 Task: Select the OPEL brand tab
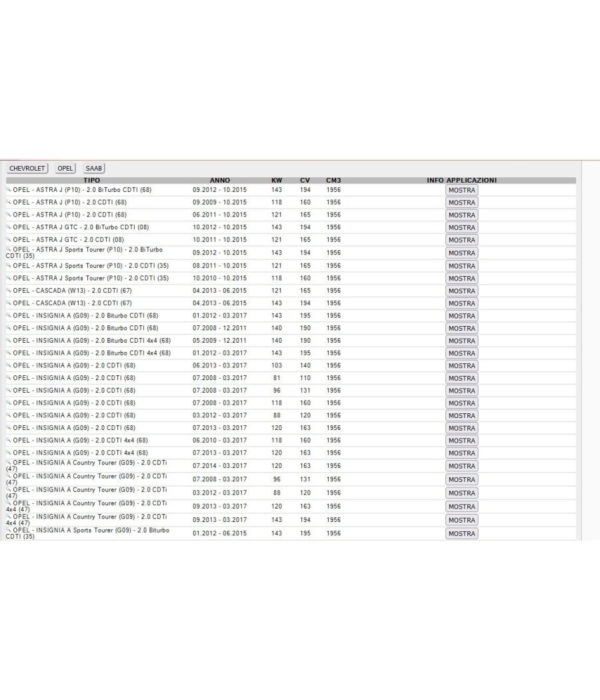[65, 168]
